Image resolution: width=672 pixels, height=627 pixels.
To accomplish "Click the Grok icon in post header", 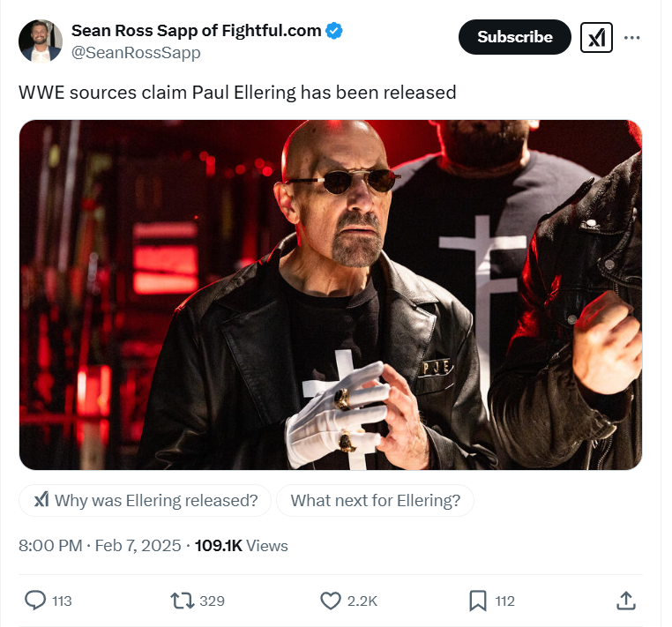I will 596,37.
